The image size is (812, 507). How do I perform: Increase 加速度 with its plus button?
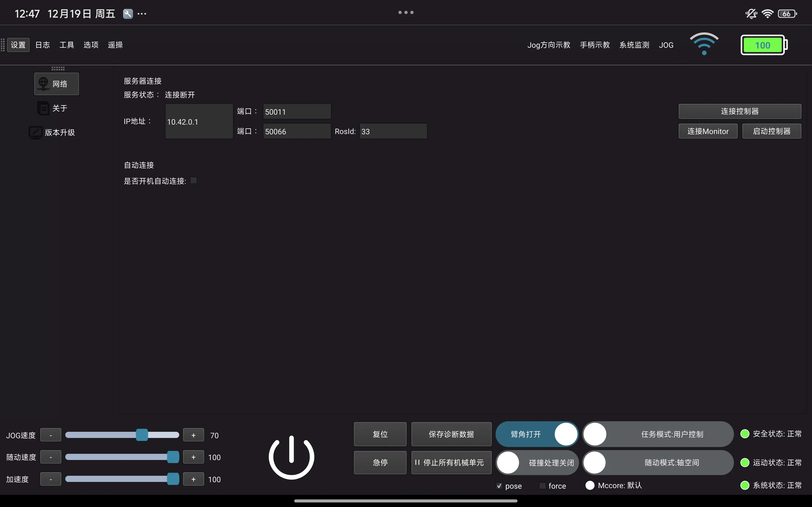coord(193,479)
